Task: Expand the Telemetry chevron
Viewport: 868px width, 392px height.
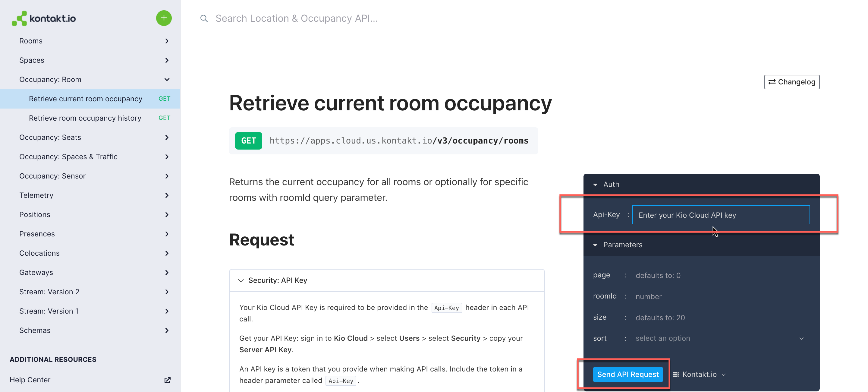Action: [x=167, y=195]
